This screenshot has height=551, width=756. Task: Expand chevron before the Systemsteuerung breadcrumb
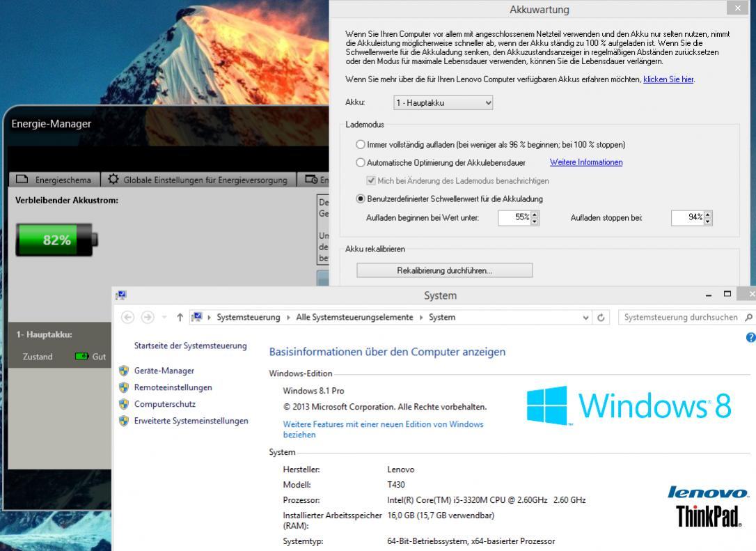pyautogui.click(x=210, y=317)
